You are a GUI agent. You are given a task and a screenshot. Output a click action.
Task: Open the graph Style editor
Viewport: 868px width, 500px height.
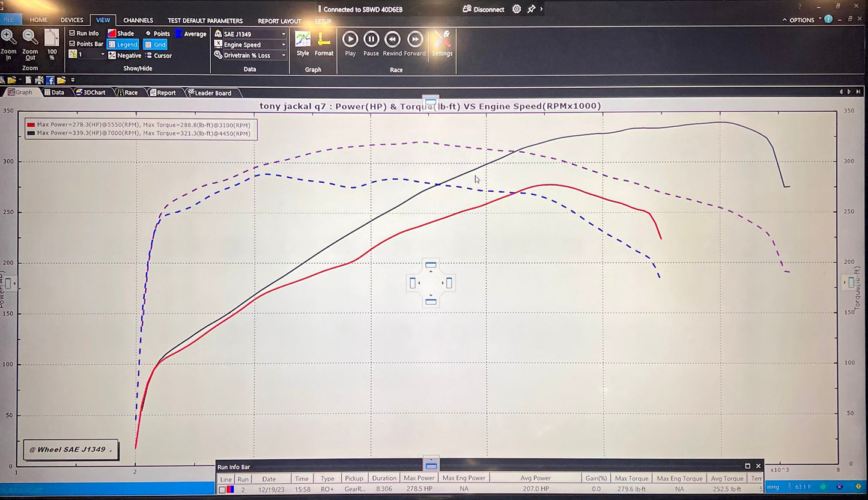click(303, 42)
